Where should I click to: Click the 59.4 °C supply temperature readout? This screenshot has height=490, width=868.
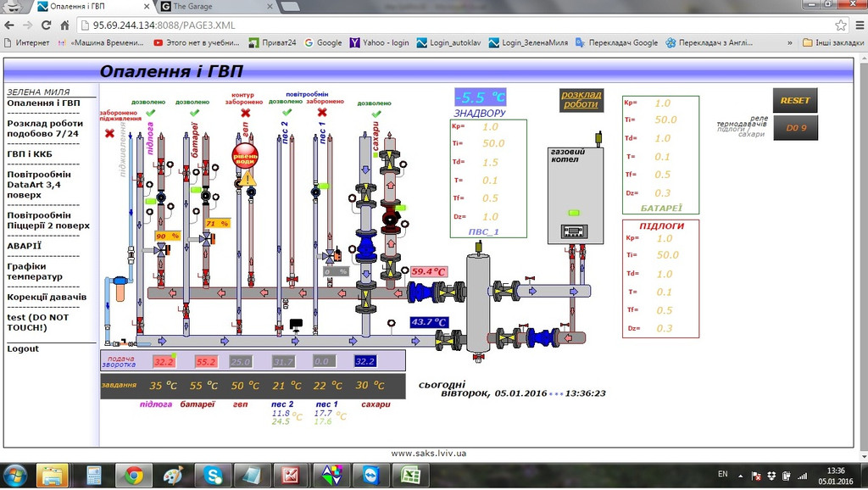[429, 272]
